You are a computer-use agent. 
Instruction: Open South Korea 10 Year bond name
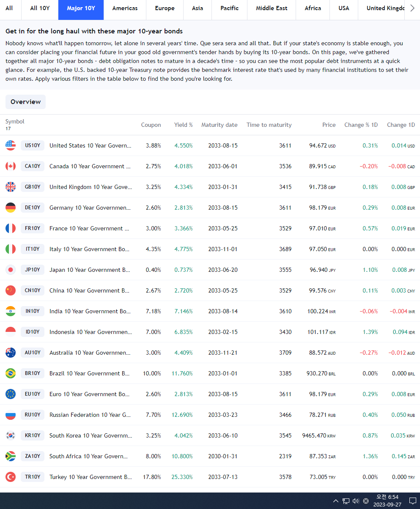coord(91,435)
